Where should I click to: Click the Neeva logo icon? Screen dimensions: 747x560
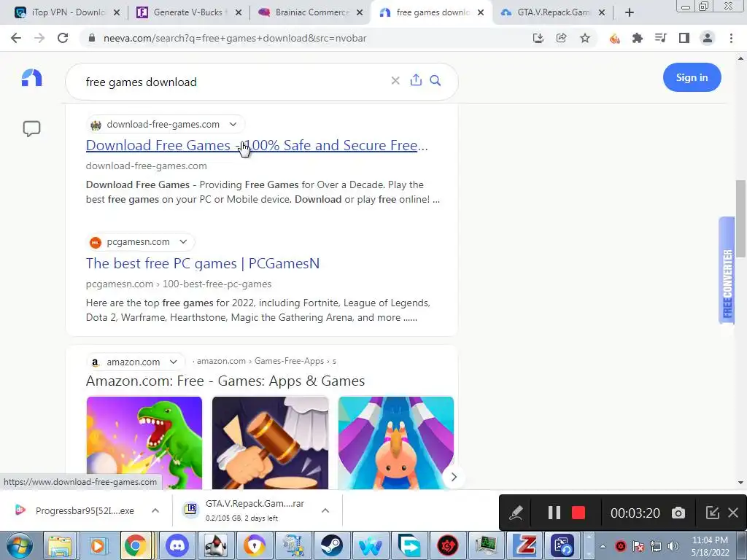pyautogui.click(x=32, y=77)
